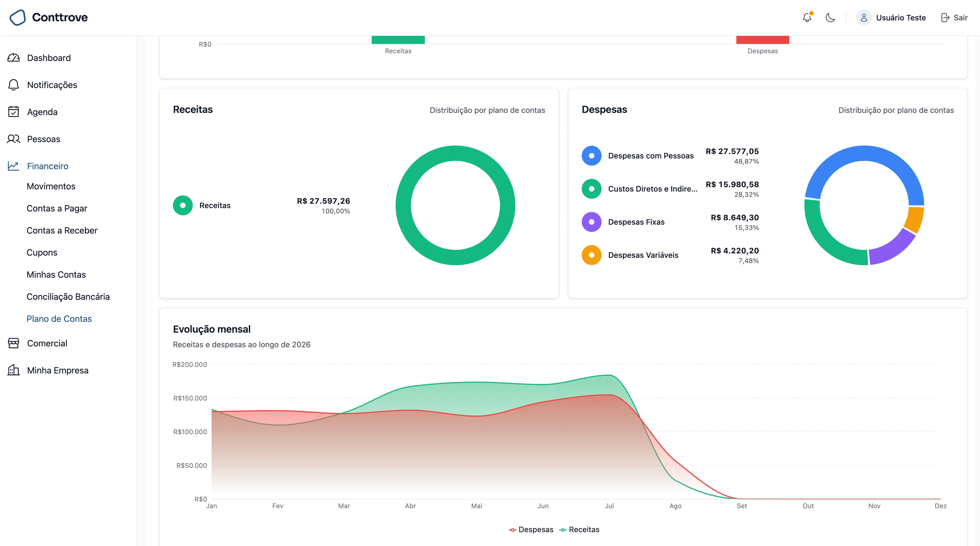980x546 pixels.
Task: Click the Conttrove logo icon
Action: click(x=17, y=17)
